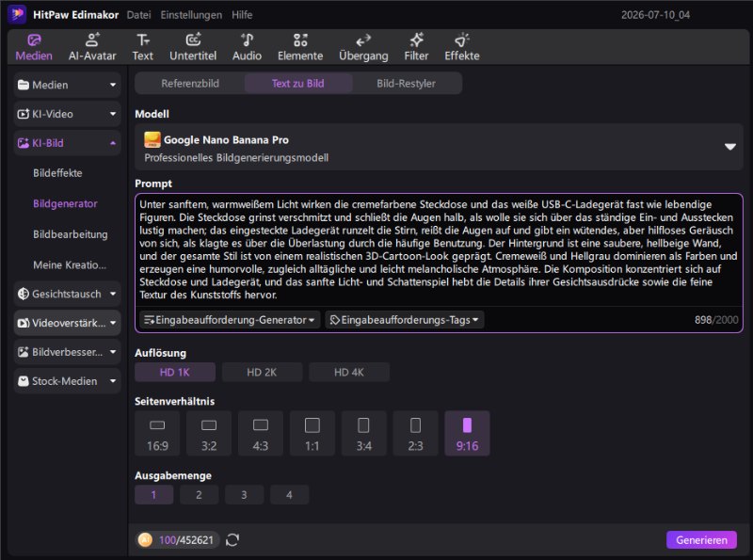Expand the Google Nano Banana Pro model dropdown
Screen dimensions: 753x560
(730, 147)
